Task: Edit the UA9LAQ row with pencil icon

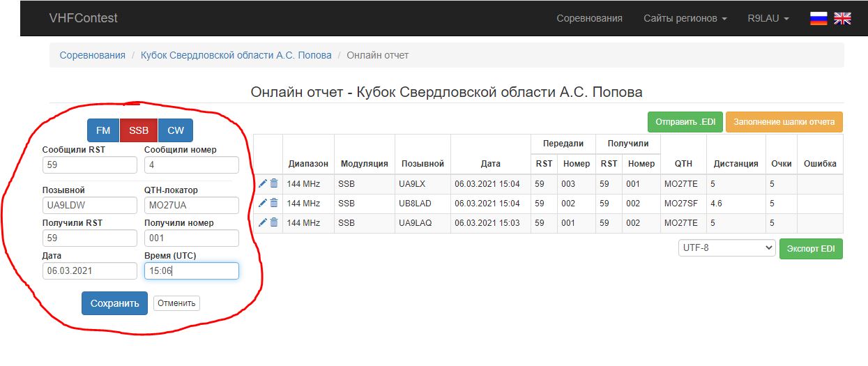Action: [x=263, y=222]
